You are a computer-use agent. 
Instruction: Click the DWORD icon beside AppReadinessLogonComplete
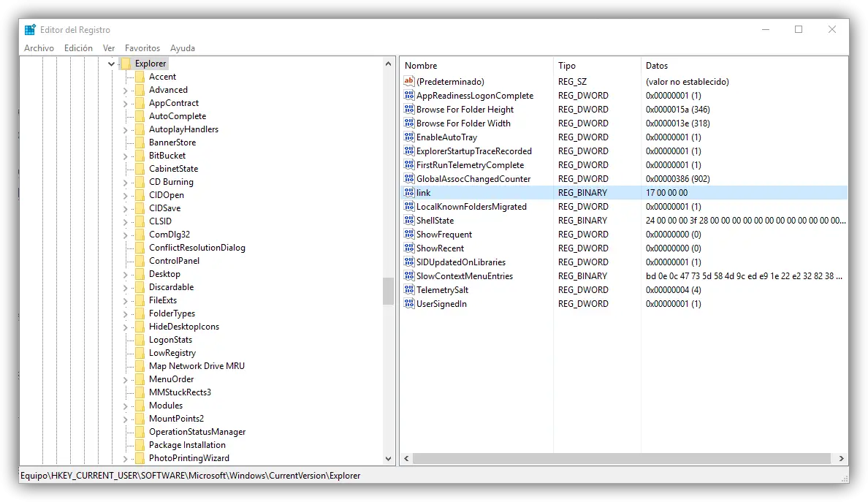(409, 95)
